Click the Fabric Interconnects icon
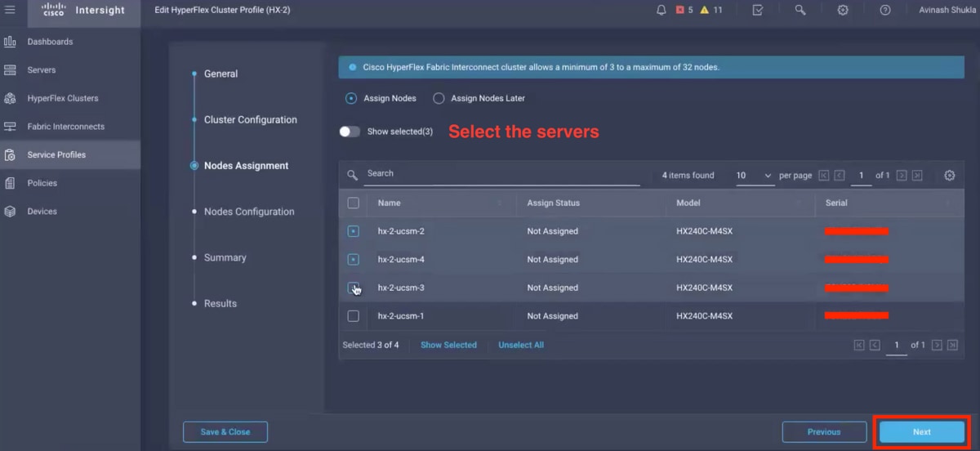Viewport: 980px width, 451px height. pyautogui.click(x=11, y=127)
